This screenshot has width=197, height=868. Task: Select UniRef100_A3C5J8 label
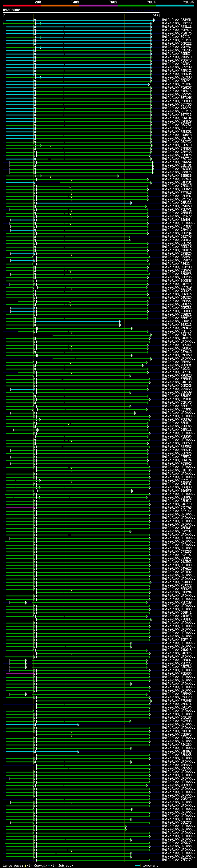[177, 145]
